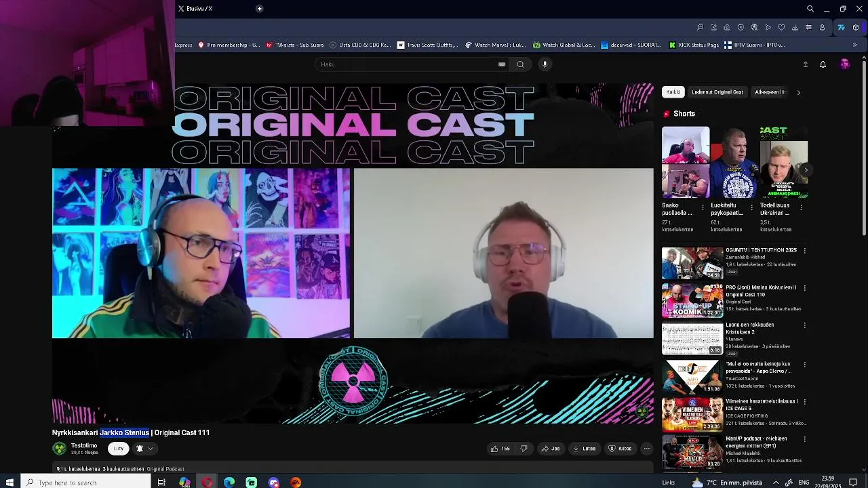Click the browser edit page toolbar icon
The height and width of the screenshot is (488, 868).
713,28
